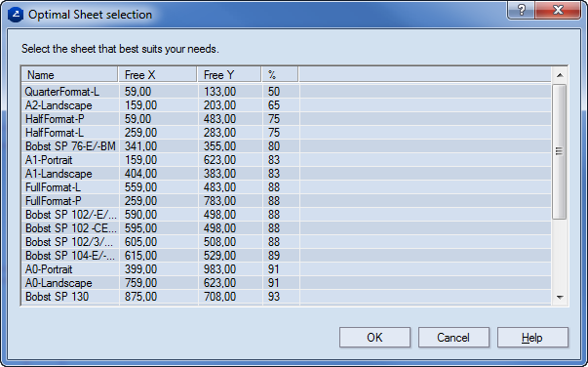Viewport: 588px width, 367px height.
Task: Sort by the Free Y column header
Action: (229, 75)
